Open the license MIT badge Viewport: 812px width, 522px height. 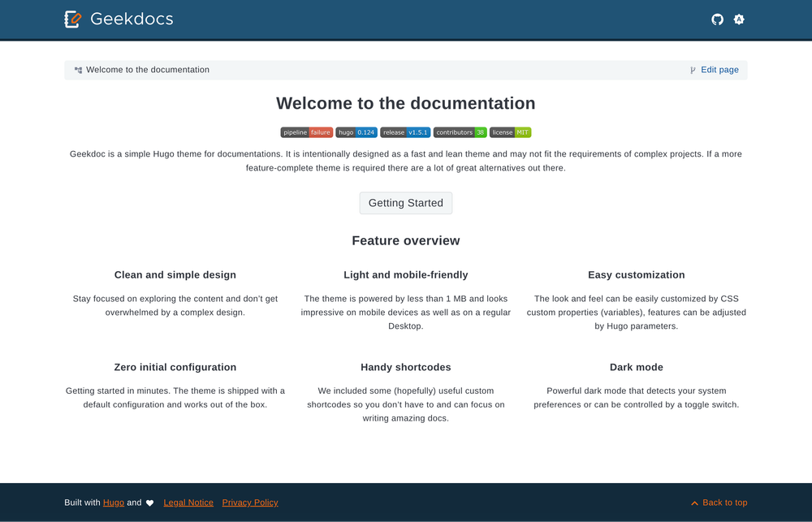510,132
